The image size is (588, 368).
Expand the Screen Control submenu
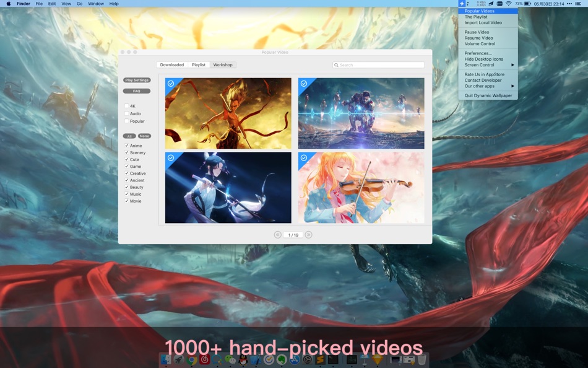pyautogui.click(x=488, y=65)
